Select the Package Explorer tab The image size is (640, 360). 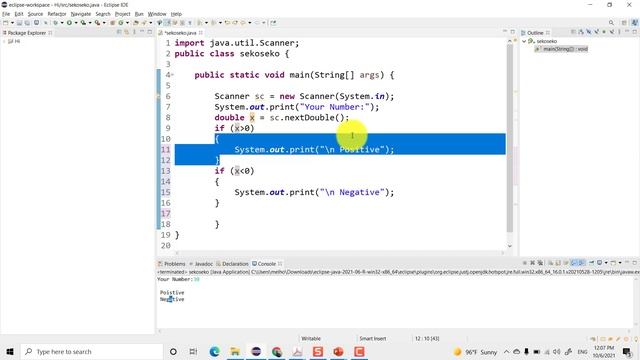(27, 33)
